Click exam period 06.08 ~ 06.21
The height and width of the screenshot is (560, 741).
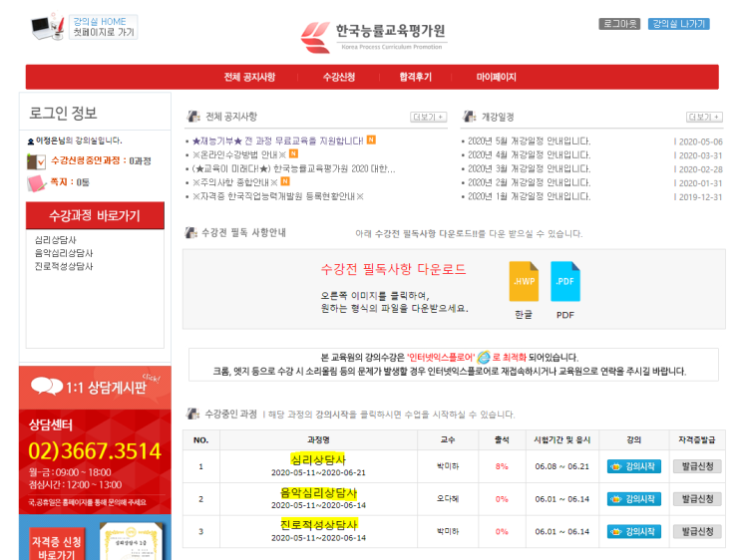(x=561, y=466)
